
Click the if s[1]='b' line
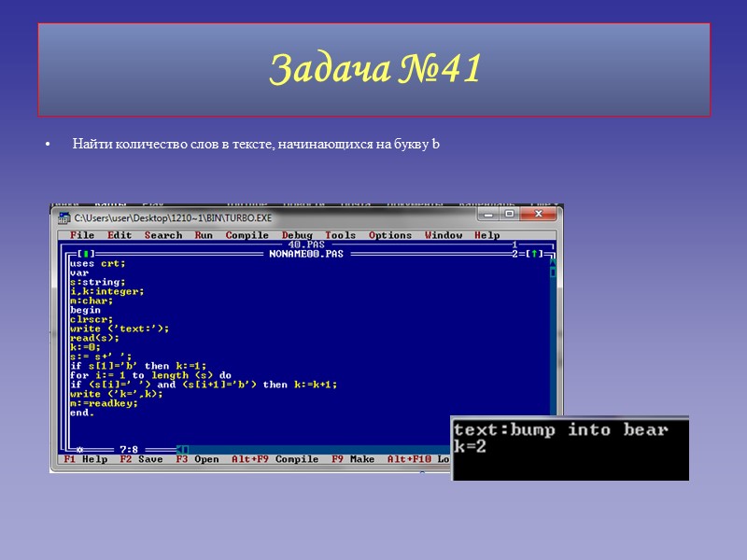[138, 366]
